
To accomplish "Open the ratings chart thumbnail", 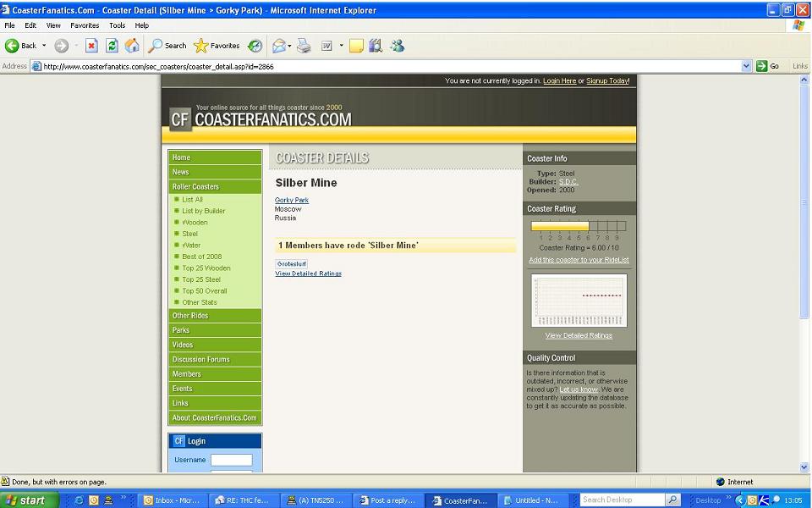I will (579, 301).
